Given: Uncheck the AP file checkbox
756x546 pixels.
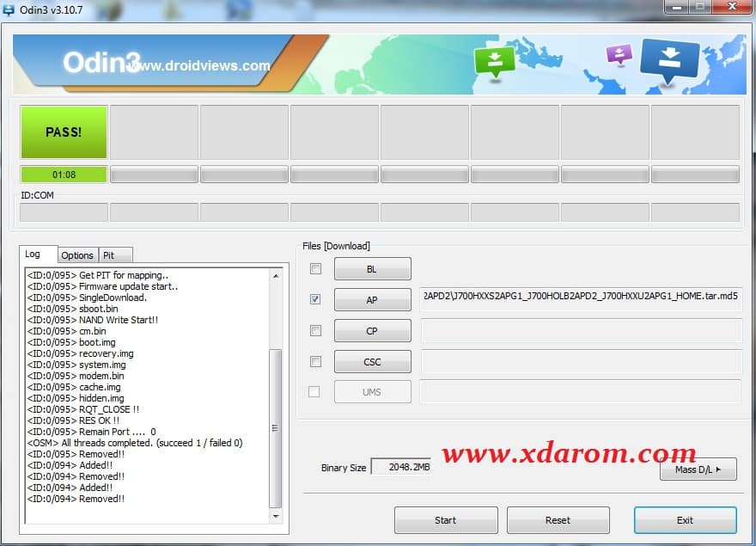Looking at the screenshot, I should pos(315,299).
